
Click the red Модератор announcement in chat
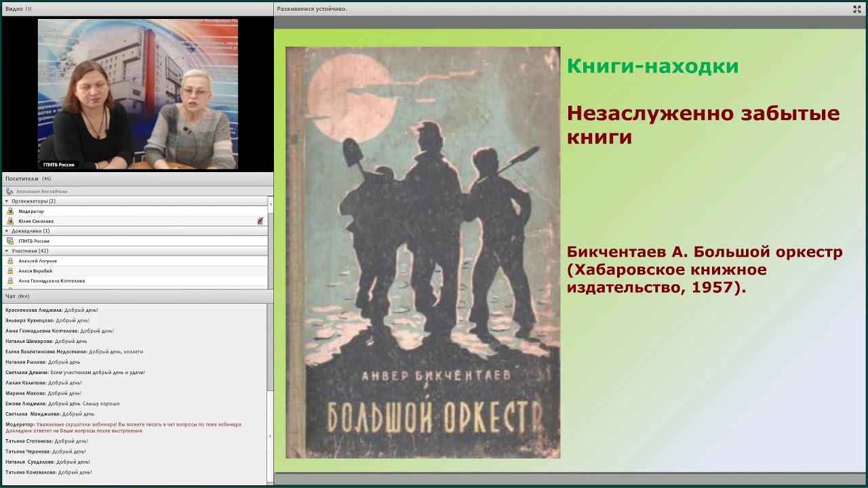coord(124,428)
